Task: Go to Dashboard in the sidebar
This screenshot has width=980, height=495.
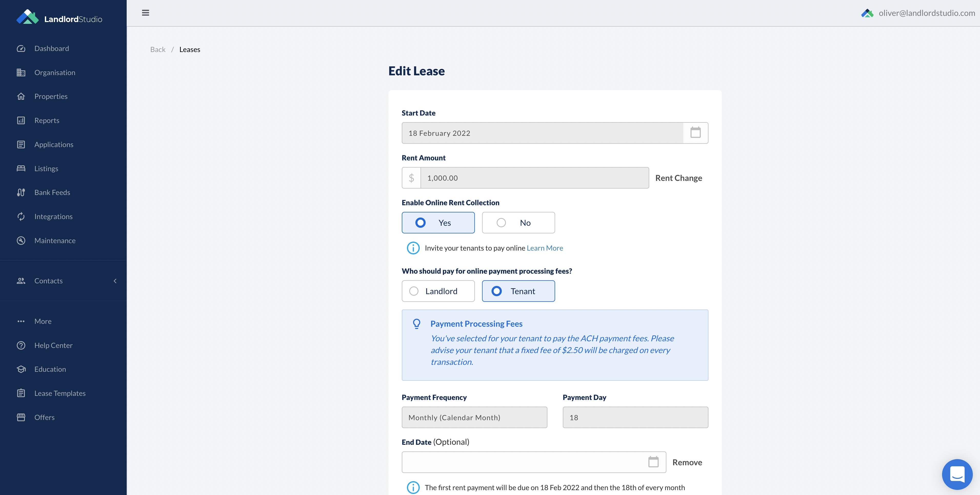Action: point(52,48)
